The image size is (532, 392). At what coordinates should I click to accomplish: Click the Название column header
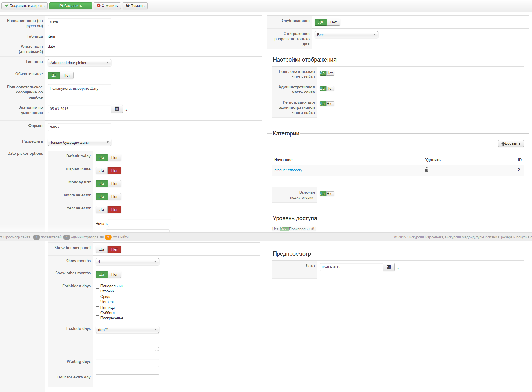point(284,160)
